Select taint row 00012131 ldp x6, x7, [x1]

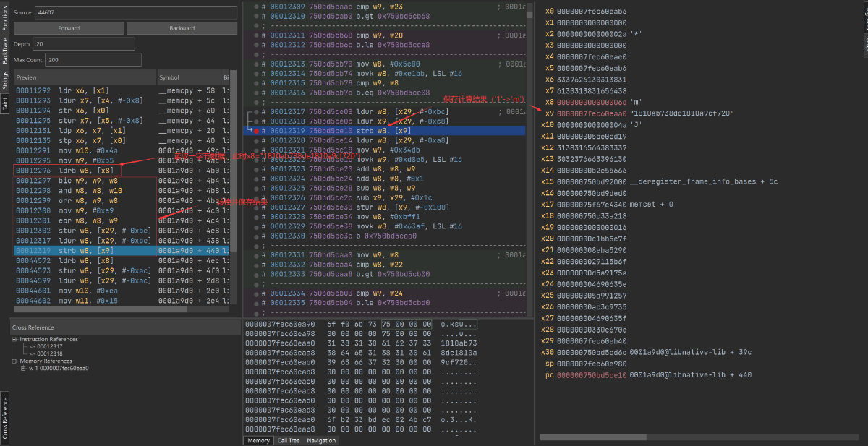[x=122, y=130]
